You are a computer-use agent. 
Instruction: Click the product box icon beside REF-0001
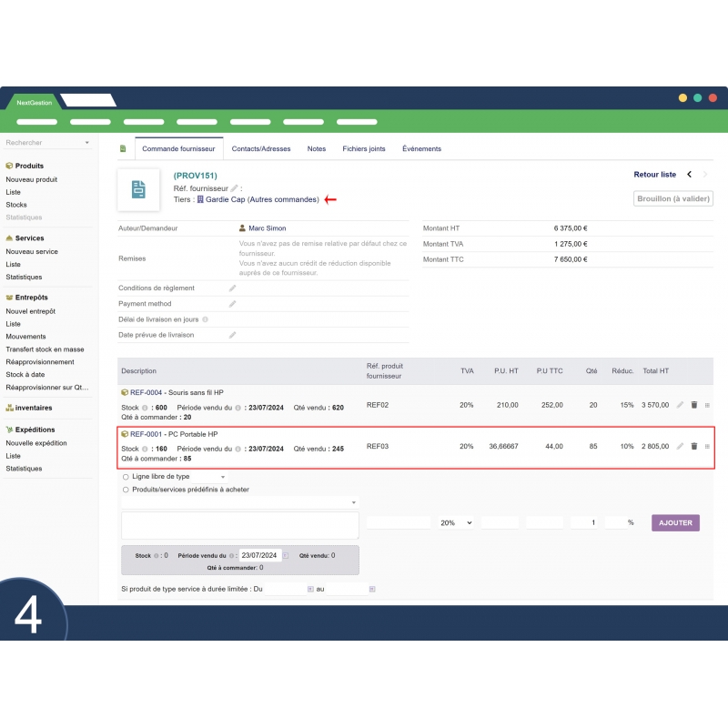point(125,434)
